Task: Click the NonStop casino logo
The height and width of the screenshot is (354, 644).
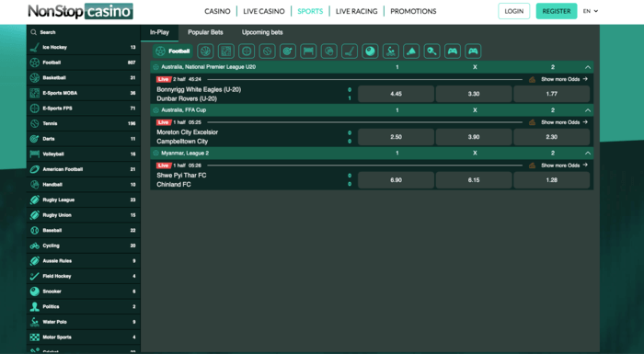Action: click(81, 11)
